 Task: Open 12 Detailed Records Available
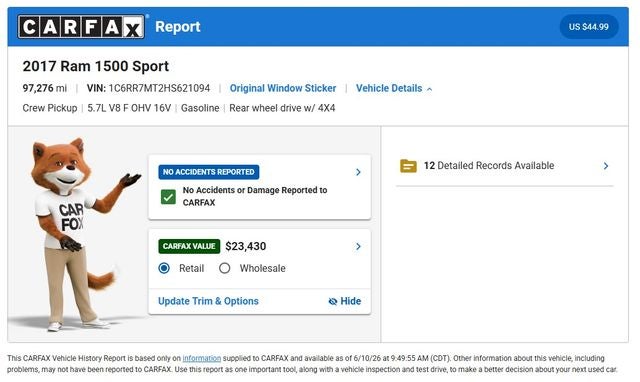(x=504, y=166)
